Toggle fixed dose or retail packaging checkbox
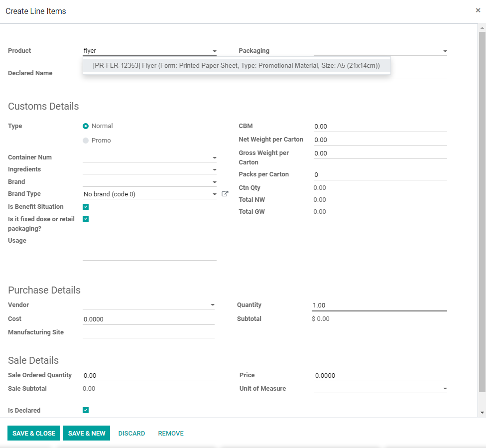Image resolution: width=486 pixels, height=448 pixels. (86, 219)
